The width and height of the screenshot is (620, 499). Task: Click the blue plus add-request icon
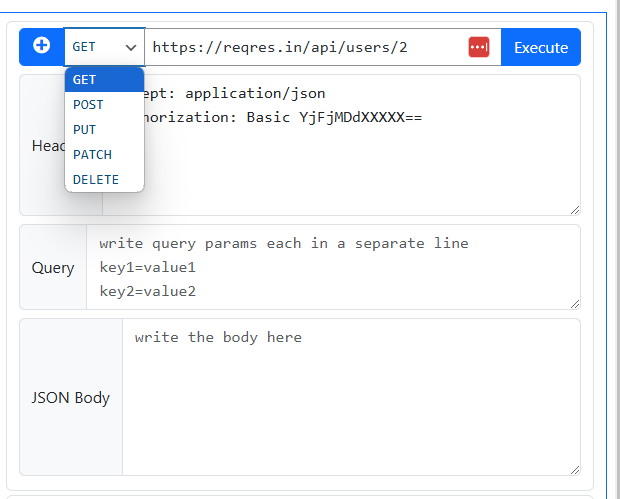click(42, 46)
